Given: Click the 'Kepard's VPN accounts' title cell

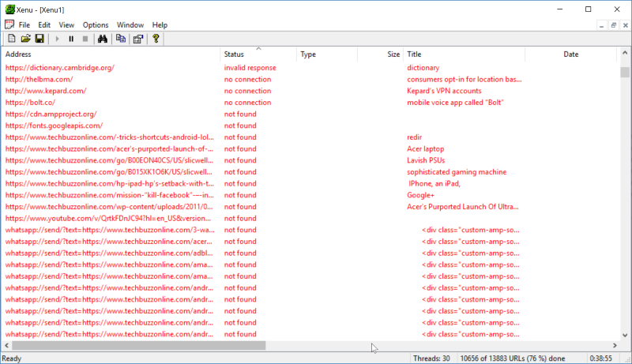Looking at the screenshot, I should [444, 91].
